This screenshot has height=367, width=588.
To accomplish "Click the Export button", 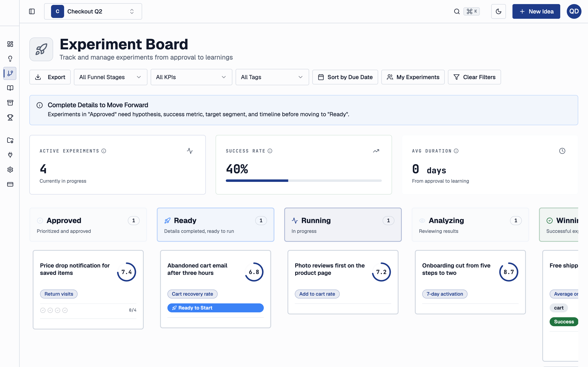I will [50, 77].
